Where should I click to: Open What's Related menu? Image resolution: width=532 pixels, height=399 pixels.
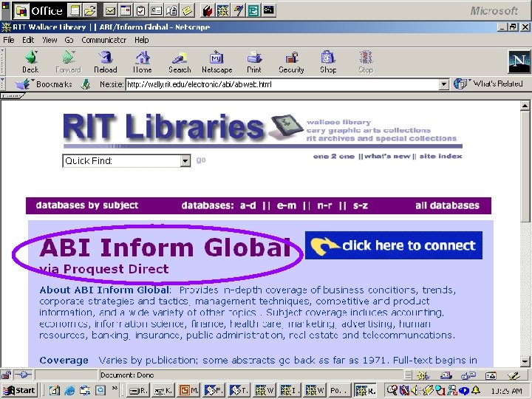point(488,83)
